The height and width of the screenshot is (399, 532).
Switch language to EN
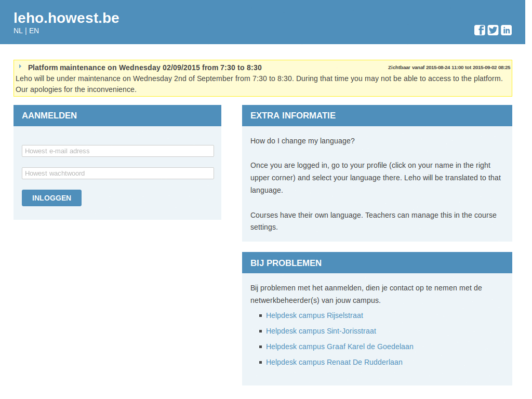34,31
